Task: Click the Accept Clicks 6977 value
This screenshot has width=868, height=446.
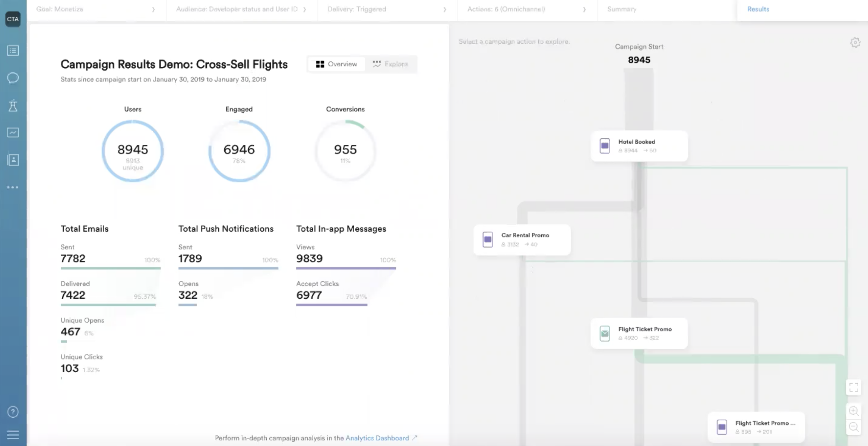Action: click(309, 295)
